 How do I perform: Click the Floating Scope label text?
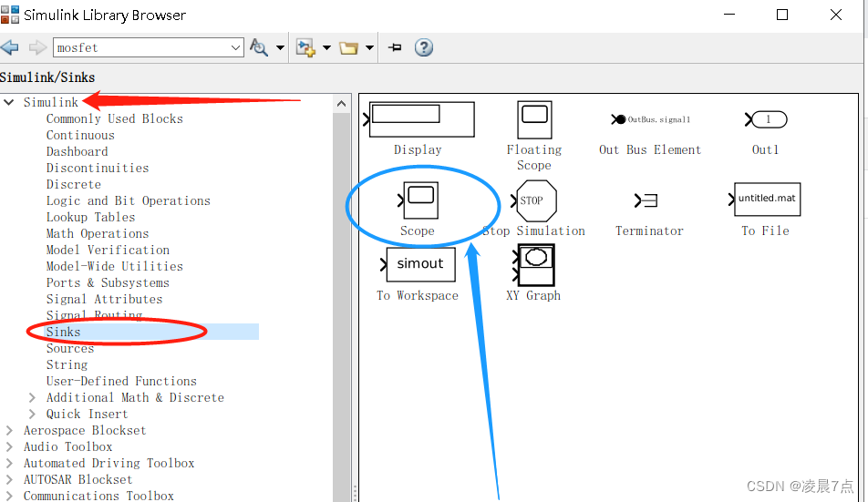tap(534, 158)
